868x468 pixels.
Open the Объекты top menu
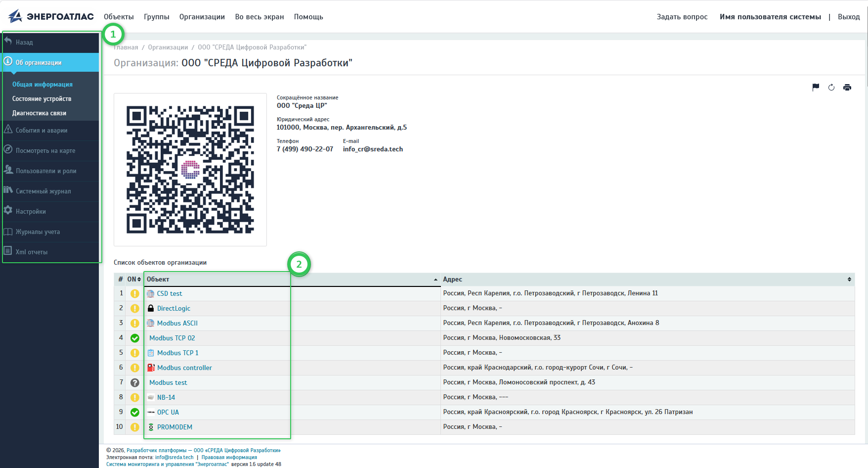coord(119,17)
